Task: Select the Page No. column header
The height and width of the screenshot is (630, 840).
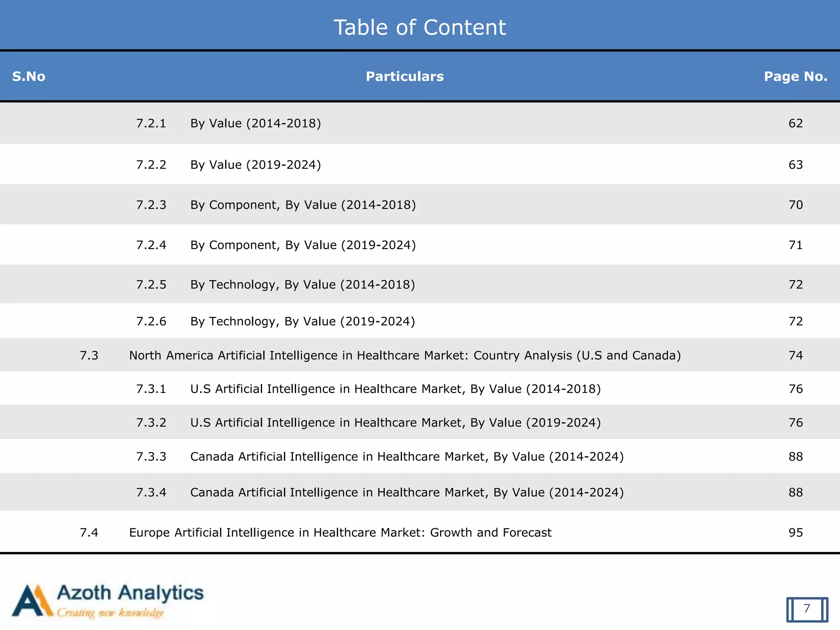Action: coord(795,76)
